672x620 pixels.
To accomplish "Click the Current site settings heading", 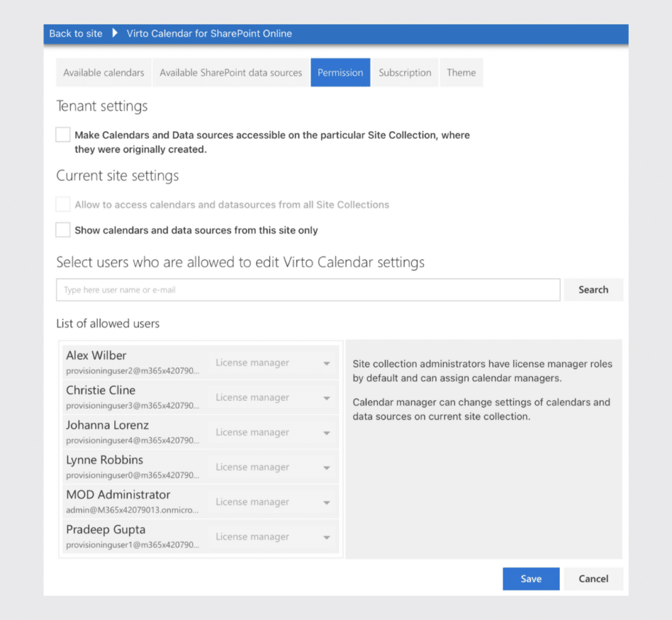I will pyautogui.click(x=117, y=176).
